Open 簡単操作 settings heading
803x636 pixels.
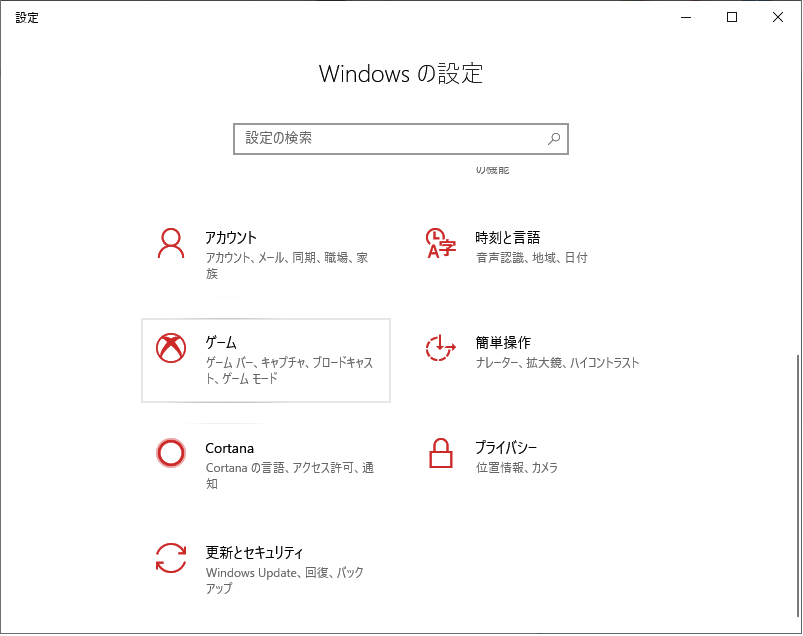tap(503, 342)
